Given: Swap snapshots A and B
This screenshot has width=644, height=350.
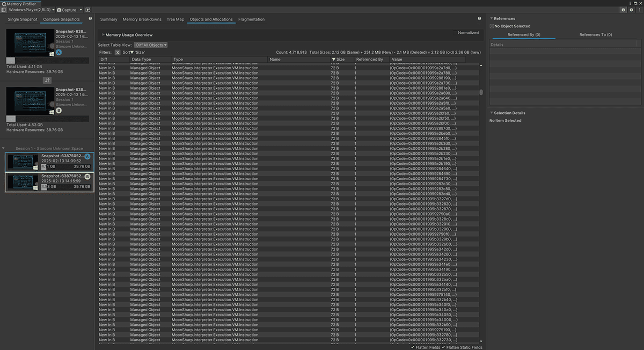Looking at the screenshot, I should 47,80.
